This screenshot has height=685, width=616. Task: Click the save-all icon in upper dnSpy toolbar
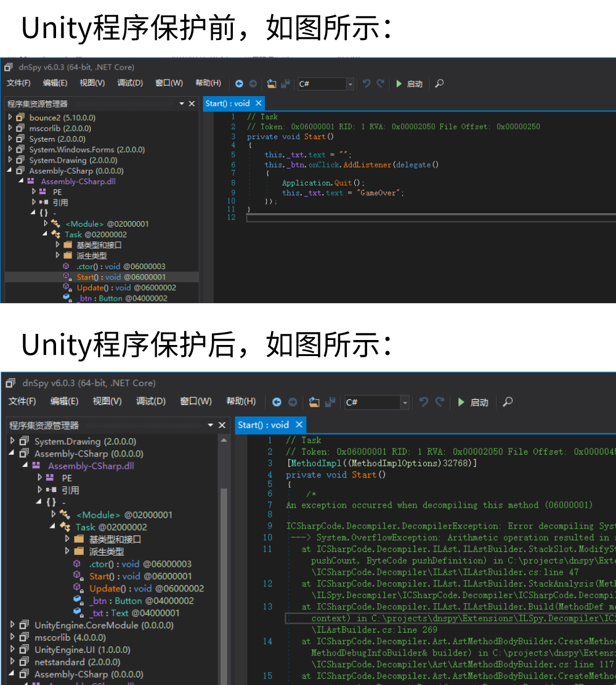(285, 84)
